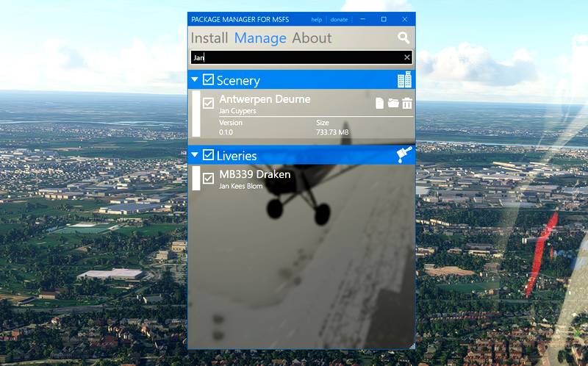
Task: Click the help link in title bar
Action: tap(317, 19)
